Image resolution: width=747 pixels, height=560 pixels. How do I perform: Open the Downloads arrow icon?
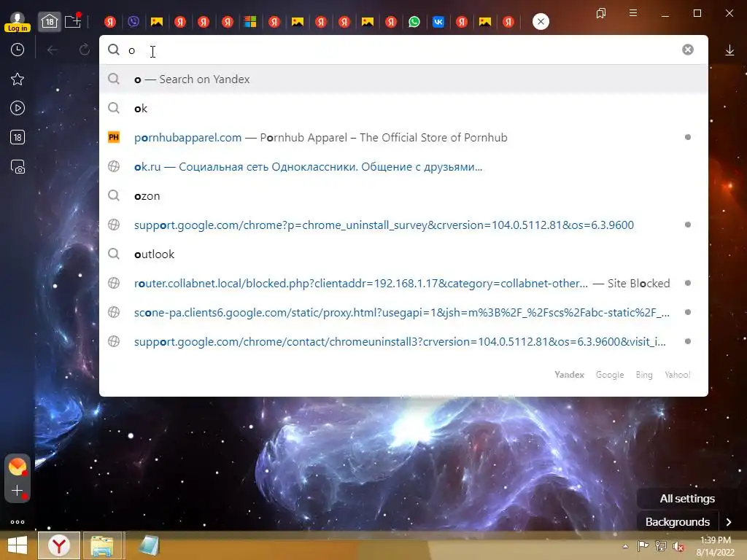729,50
